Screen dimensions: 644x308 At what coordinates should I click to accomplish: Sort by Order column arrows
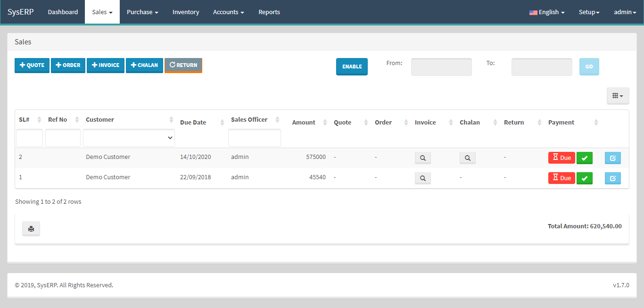(406, 123)
